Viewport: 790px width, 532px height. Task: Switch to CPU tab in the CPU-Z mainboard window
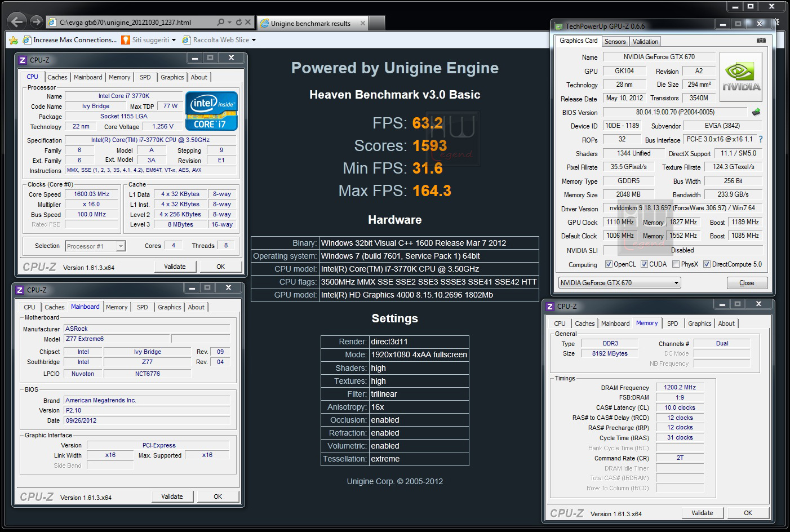[30, 307]
